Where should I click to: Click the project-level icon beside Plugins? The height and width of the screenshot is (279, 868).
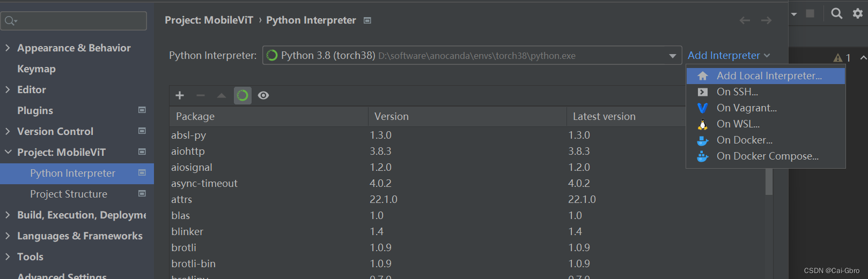(x=142, y=110)
